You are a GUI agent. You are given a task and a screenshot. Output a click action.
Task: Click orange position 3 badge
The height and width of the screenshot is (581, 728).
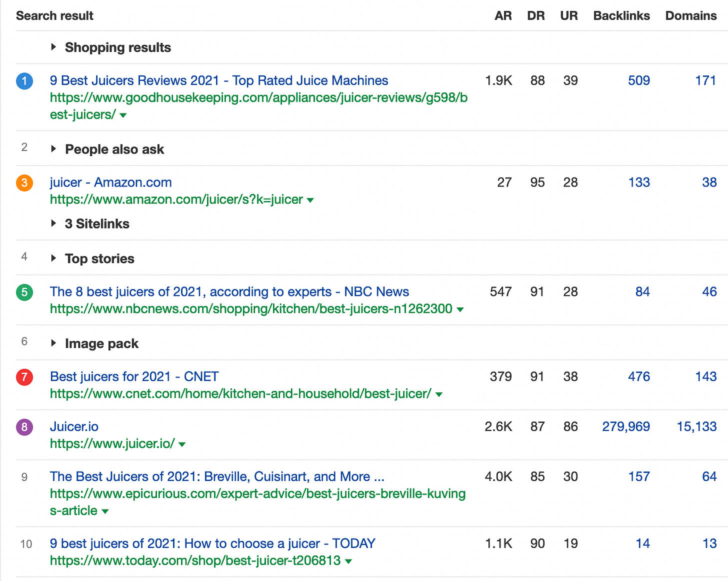24,183
